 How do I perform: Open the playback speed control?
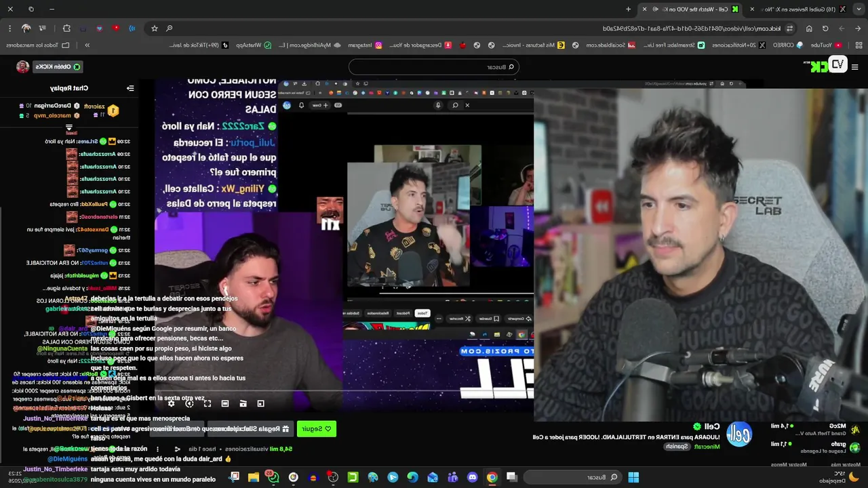click(189, 403)
